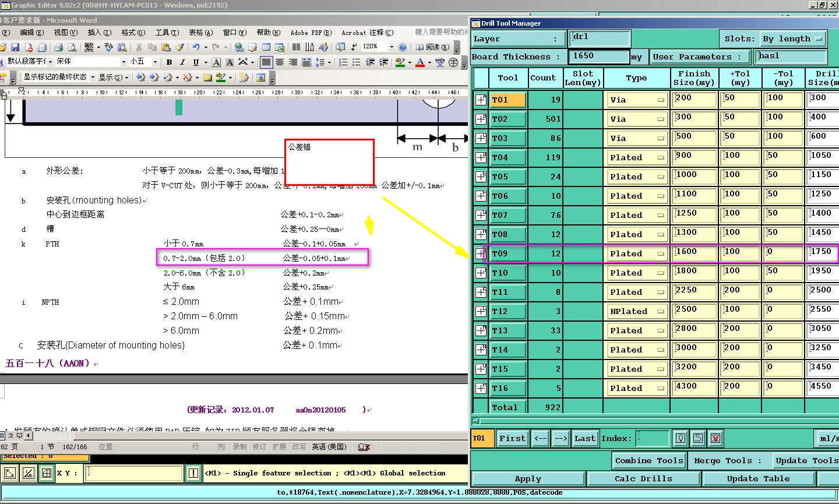The image size is (839, 504).
Task: Open the Word zoom 120% dropdown
Action: point(391,47)
